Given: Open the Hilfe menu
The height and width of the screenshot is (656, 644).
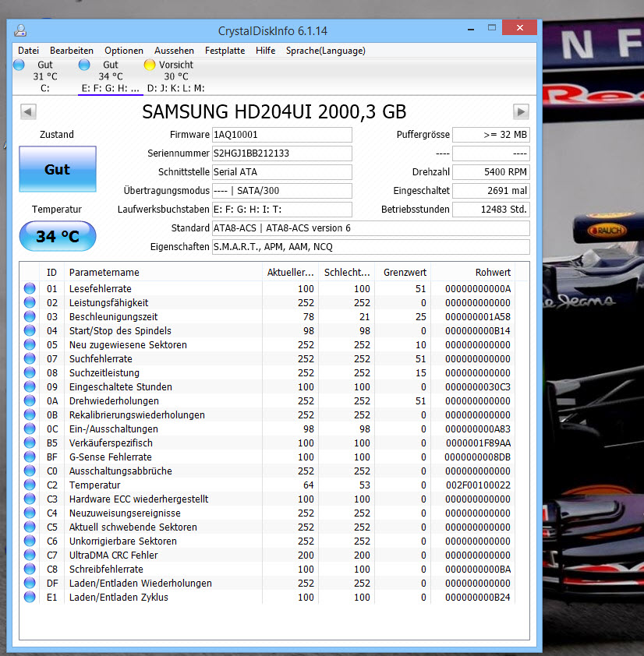Looking at the screenshot, I should (x=265, y=51).
